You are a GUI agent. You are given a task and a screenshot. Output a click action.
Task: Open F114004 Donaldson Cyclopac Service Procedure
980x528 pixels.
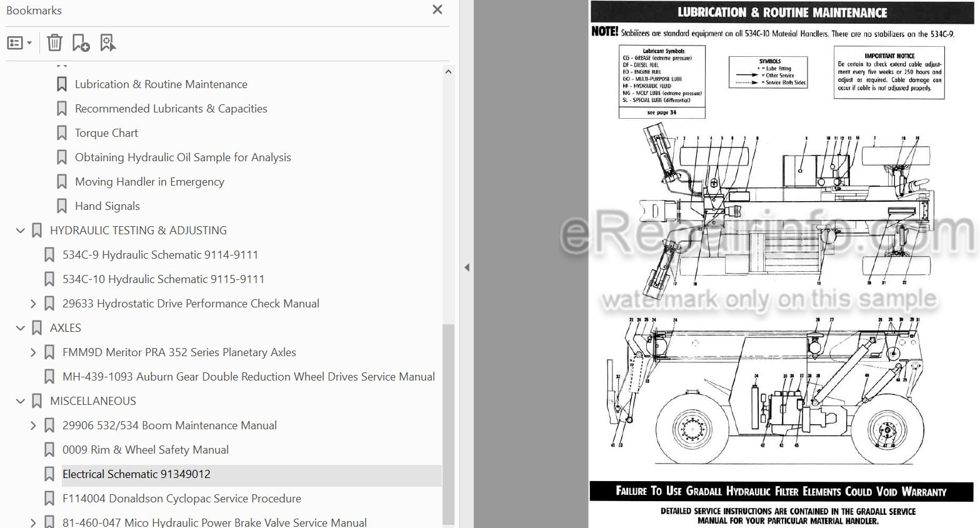coord(182,499)
